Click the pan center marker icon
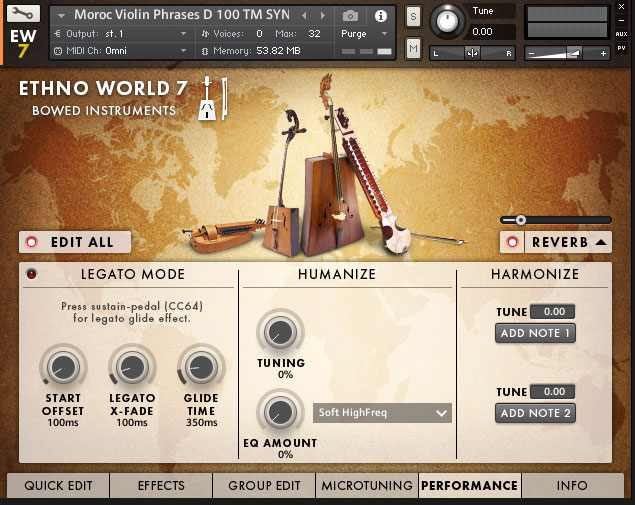 coord(472,53)
